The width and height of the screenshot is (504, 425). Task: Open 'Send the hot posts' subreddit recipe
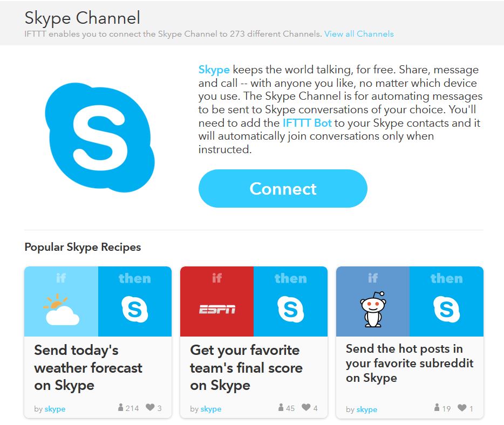410,364
